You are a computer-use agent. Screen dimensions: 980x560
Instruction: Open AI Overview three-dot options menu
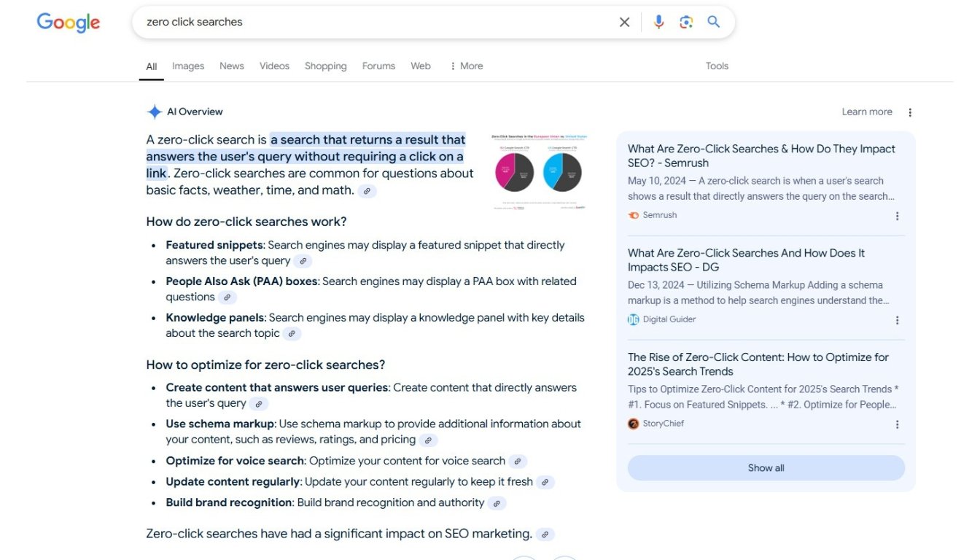click(909, 112)
